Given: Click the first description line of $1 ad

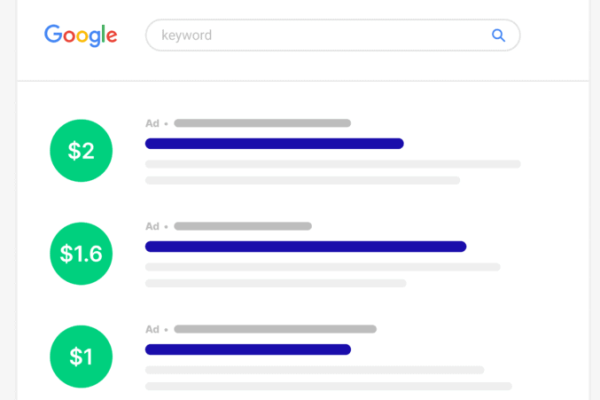Looking at the screenshot, I should [x=315, y=370].
